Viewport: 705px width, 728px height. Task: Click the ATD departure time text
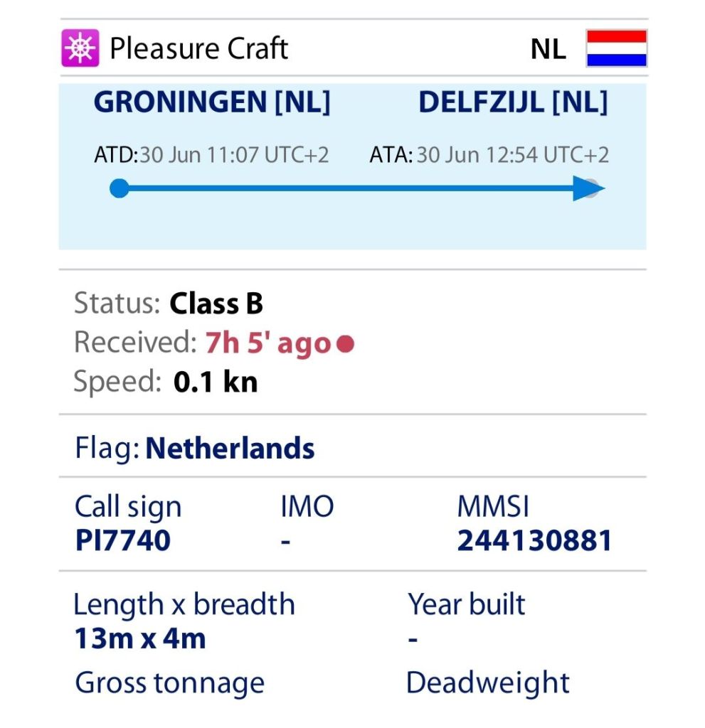[x=211, y=155]
